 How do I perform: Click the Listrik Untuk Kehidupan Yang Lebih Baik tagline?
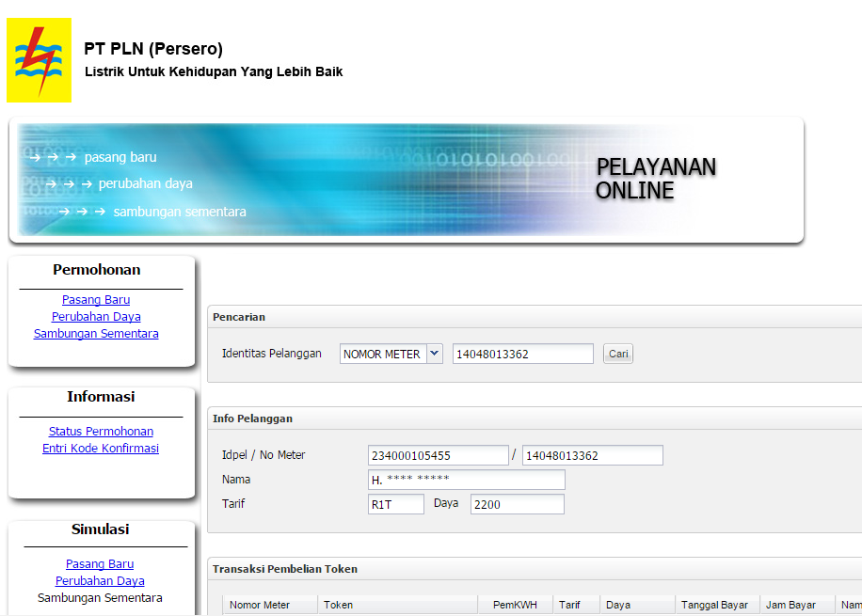(214, 72)
